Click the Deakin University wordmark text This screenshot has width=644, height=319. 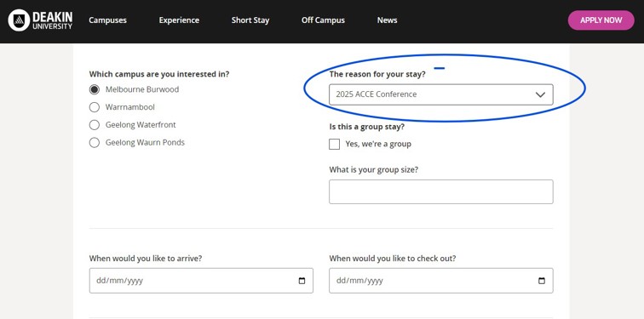(52, 20)
